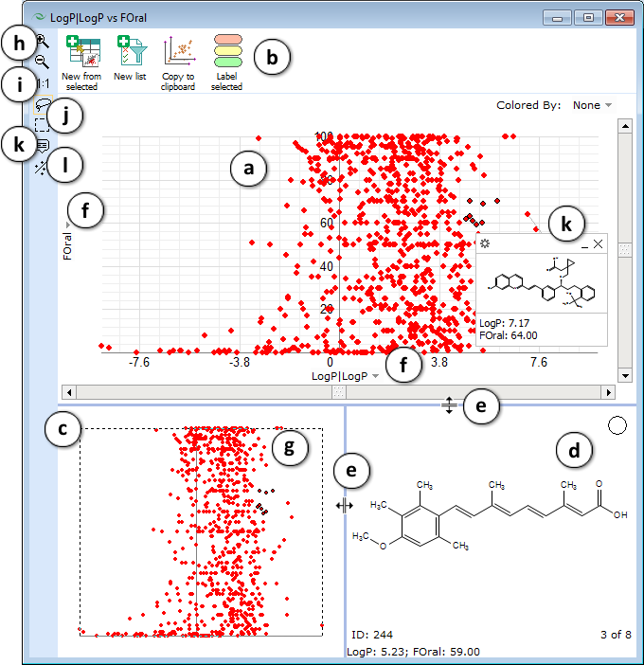Click the zoom out magnifier icon
The height and width of the screenshot is (665, 644).
pyautogui.click(x=43, y=63)
